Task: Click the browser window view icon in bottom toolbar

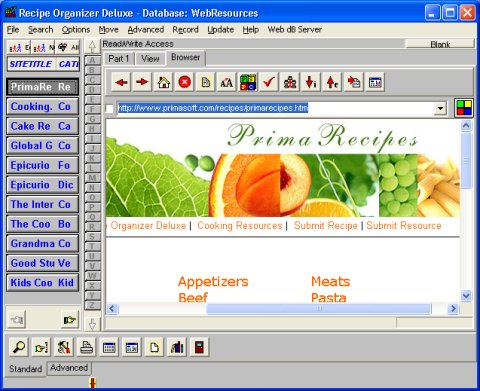Action: coord(132,347)
